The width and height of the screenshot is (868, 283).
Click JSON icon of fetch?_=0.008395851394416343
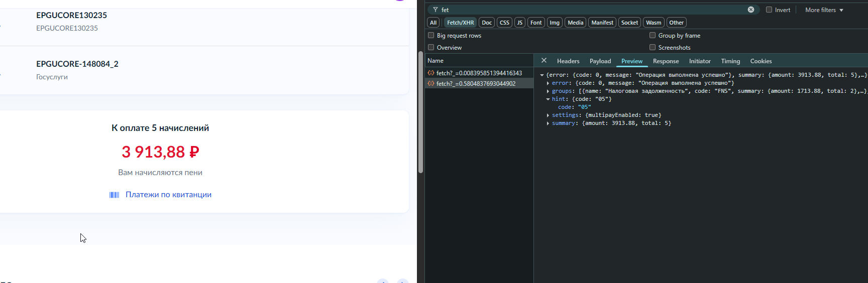(431, 73)
